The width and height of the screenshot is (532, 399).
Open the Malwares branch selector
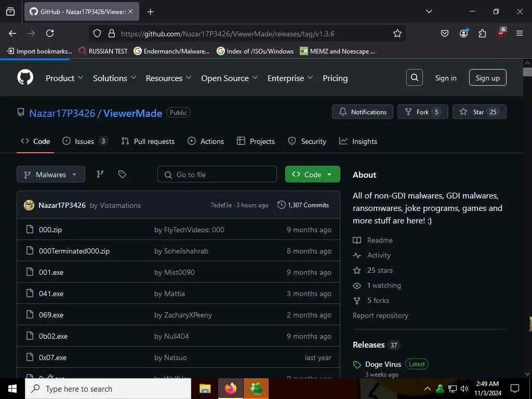51,175
